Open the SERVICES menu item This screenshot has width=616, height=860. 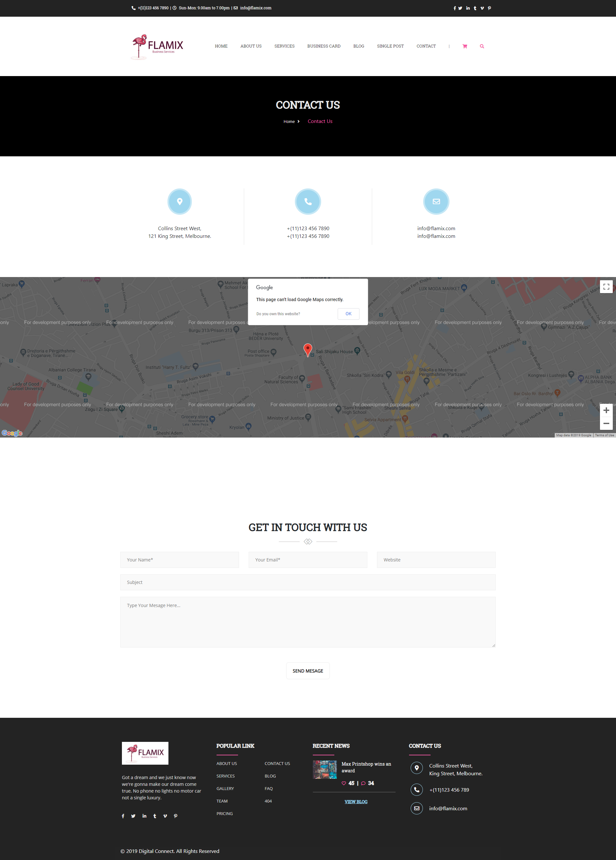pyautogui.click(x=284, y=46)
